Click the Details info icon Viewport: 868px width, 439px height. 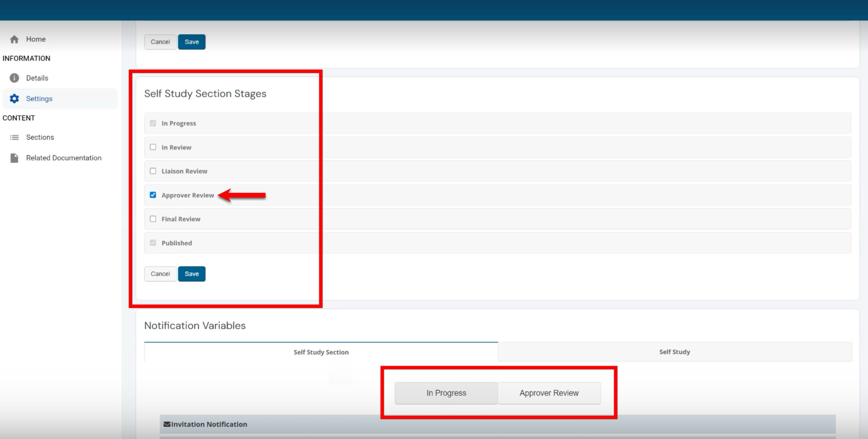pos(14,78)
